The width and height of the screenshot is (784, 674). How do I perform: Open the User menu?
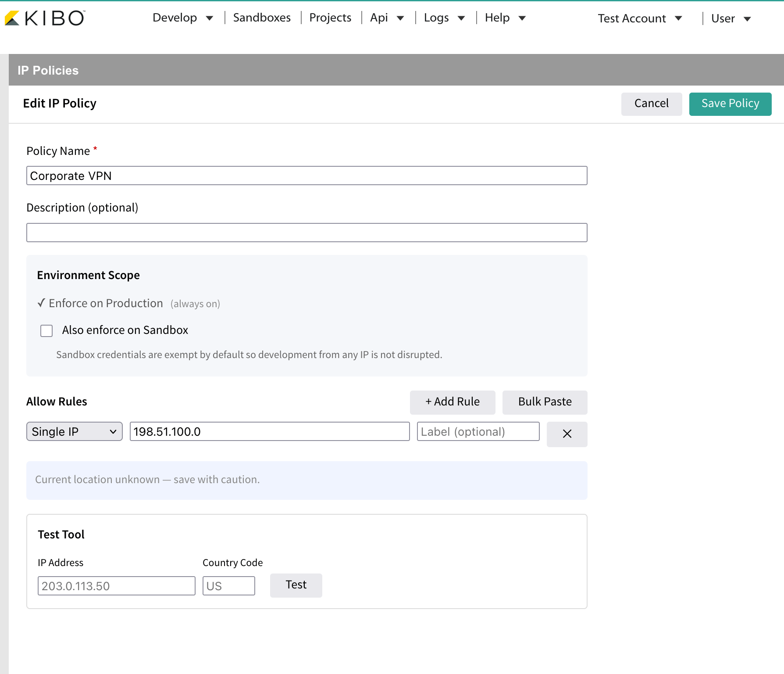tap(731, 18)
